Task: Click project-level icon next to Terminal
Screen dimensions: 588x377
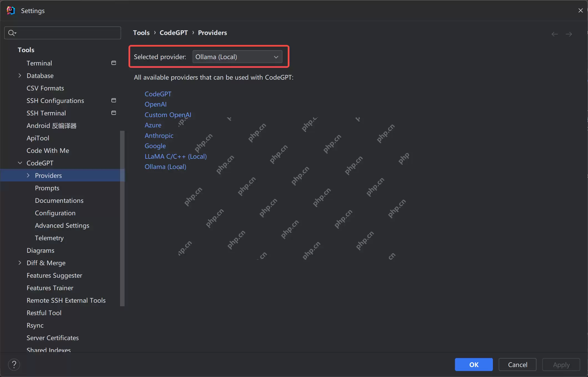Action: (114, 63)
